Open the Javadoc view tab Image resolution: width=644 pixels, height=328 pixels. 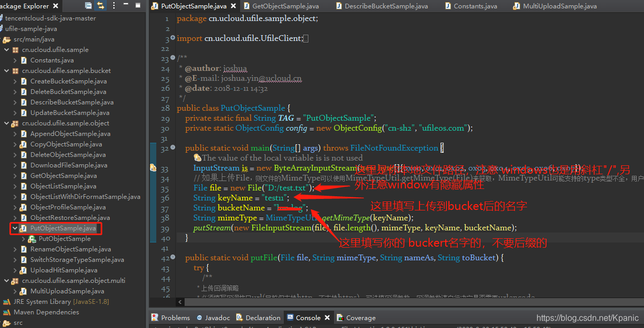coord(213,318)
